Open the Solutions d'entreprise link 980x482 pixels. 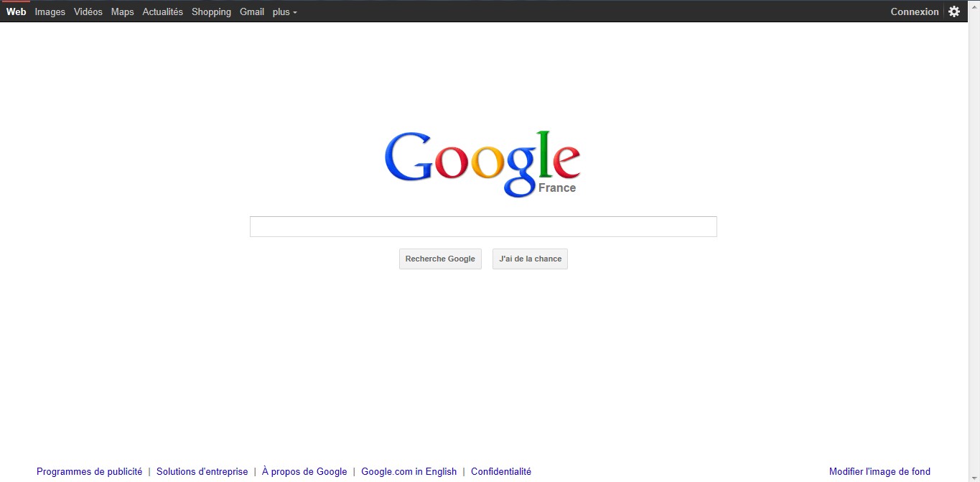[202, 472]
